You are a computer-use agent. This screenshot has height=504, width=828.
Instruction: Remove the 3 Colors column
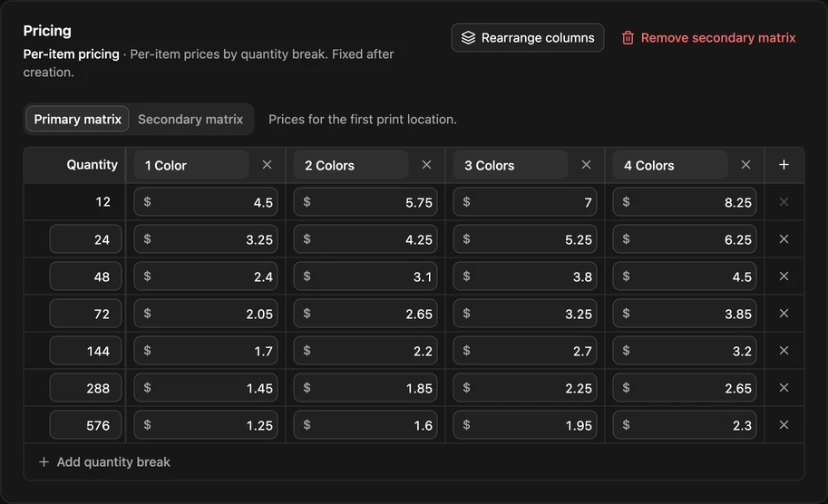pyautogui.click(x=586, y=165)
